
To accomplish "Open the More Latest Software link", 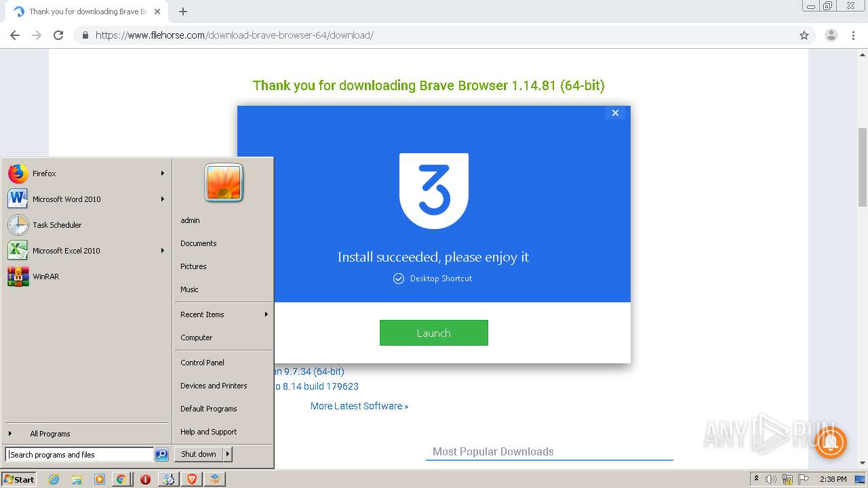I will point(359,406).
